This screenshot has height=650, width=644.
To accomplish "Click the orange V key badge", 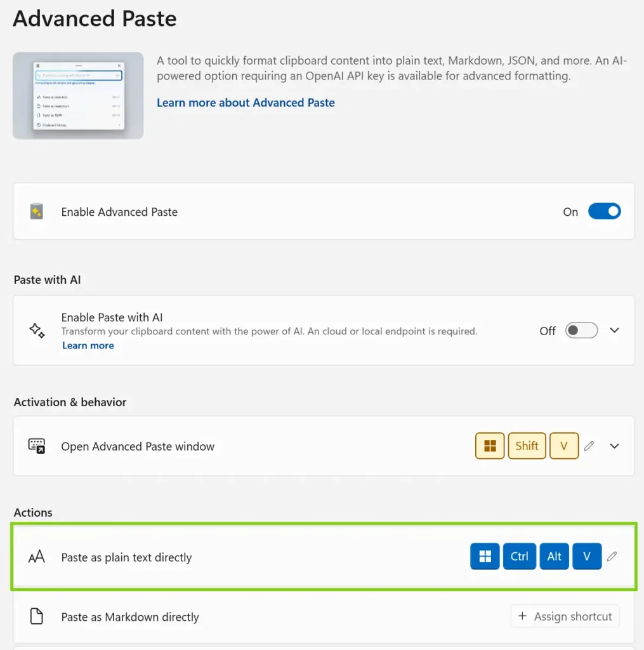I will (564, 446).
